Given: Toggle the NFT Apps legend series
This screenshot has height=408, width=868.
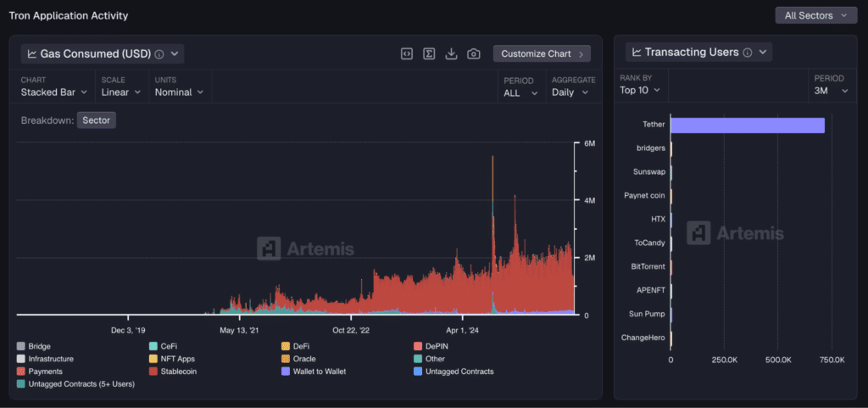Looking at the screenshot, I should pos(171,359).
